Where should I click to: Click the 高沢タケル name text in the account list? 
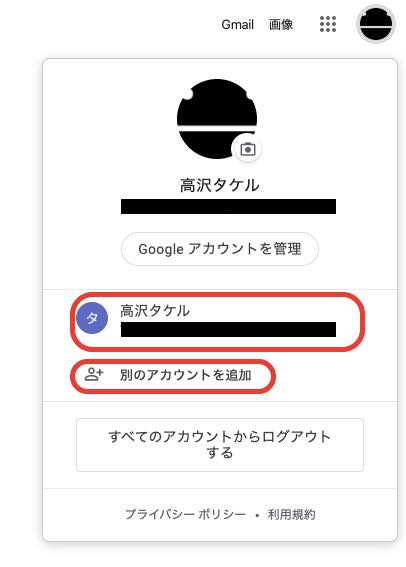[x=155, y=311]
